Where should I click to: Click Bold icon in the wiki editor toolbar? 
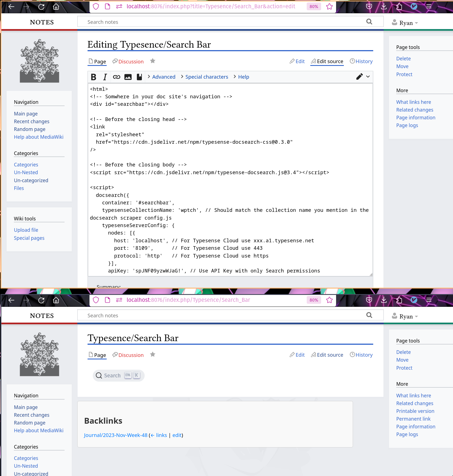click(x=94, y=77)
